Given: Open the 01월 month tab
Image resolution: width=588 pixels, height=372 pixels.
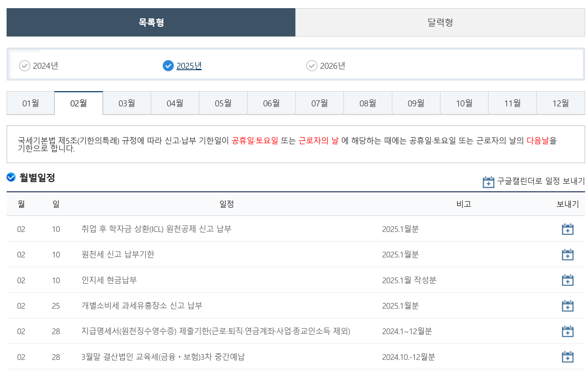Looking at the screenshot, I should click(x=31, y=103).
